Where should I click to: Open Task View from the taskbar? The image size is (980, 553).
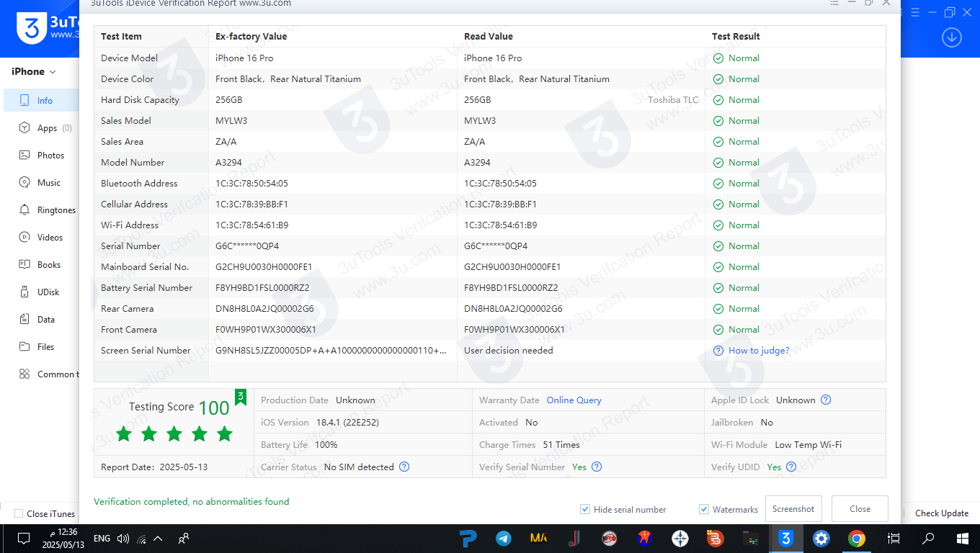(894, 539)
